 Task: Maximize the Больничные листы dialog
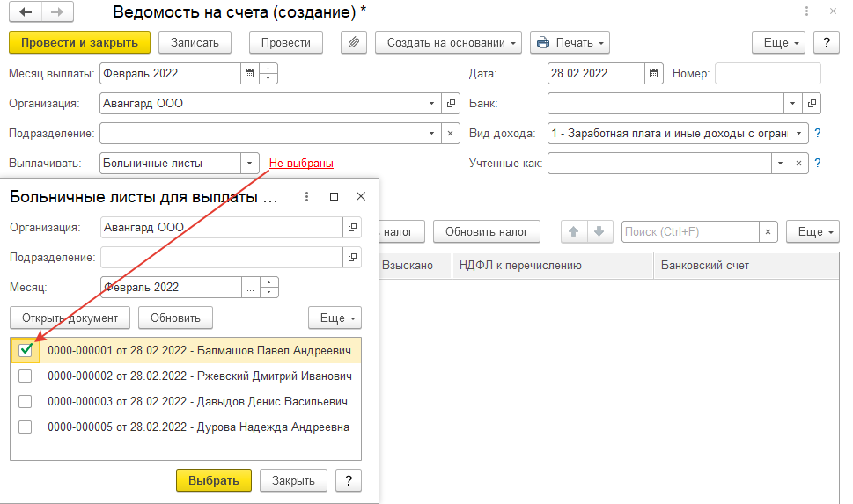[x=334, y=197]
